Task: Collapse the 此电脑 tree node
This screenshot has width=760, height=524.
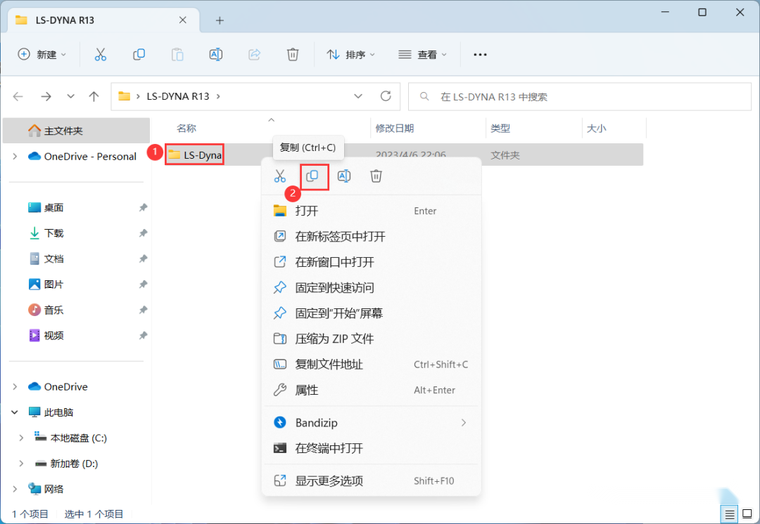Action: [x=15, y=412]
